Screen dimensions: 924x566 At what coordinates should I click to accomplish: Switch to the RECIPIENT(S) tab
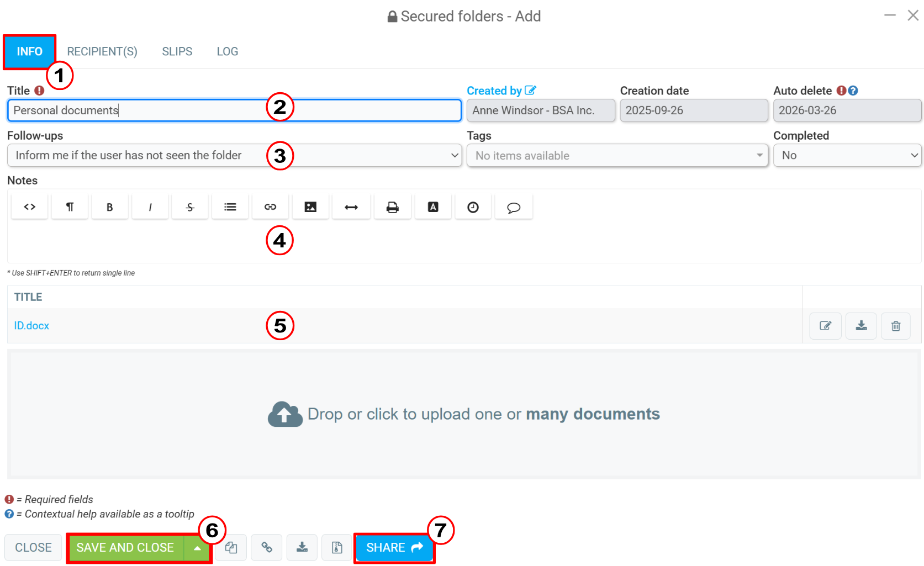102,51
